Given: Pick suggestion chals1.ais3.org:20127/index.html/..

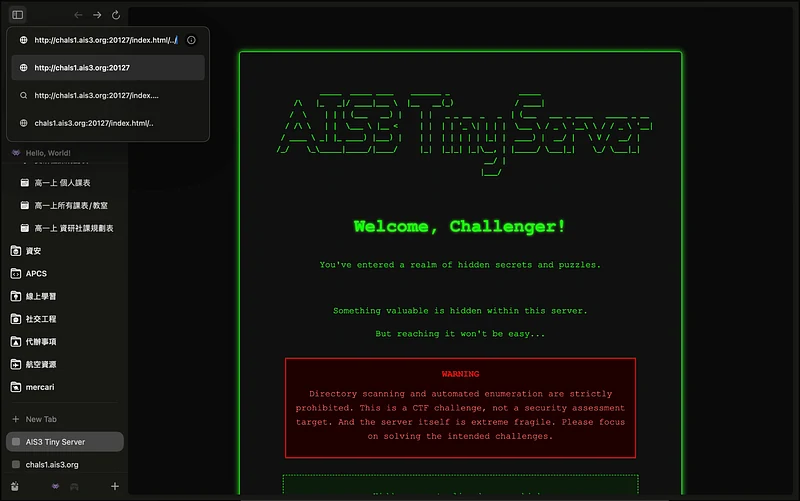Looking at the screenshot, I should point(108,123).
